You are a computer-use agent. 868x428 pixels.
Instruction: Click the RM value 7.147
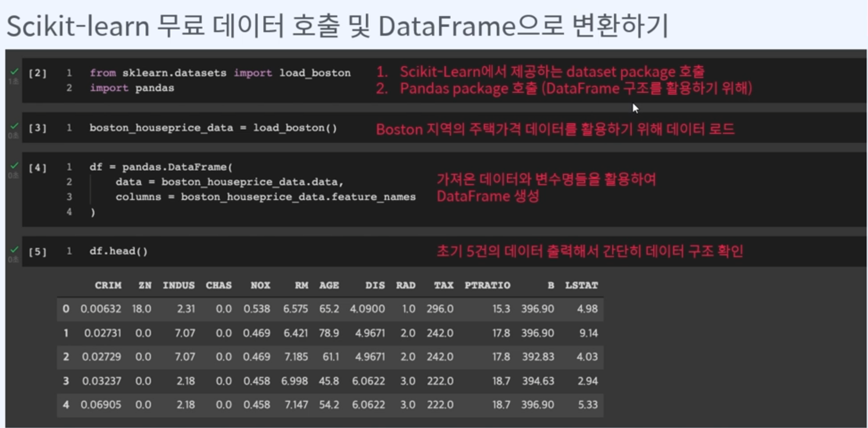(x=296, y=405)
